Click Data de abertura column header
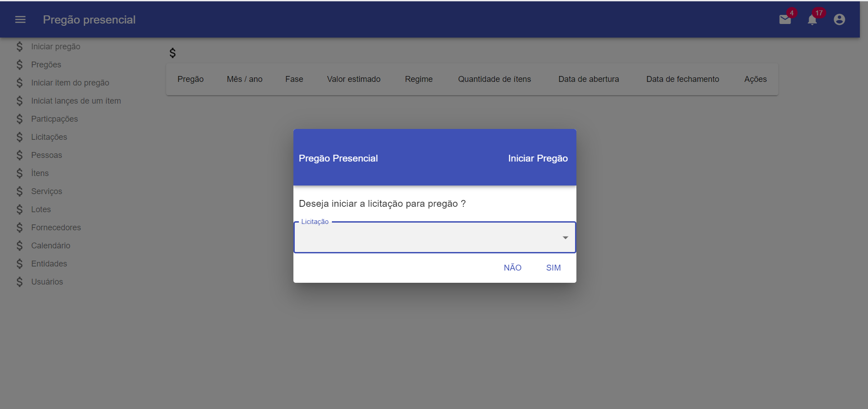Screen dimensions: 868x409 point(589,79)
